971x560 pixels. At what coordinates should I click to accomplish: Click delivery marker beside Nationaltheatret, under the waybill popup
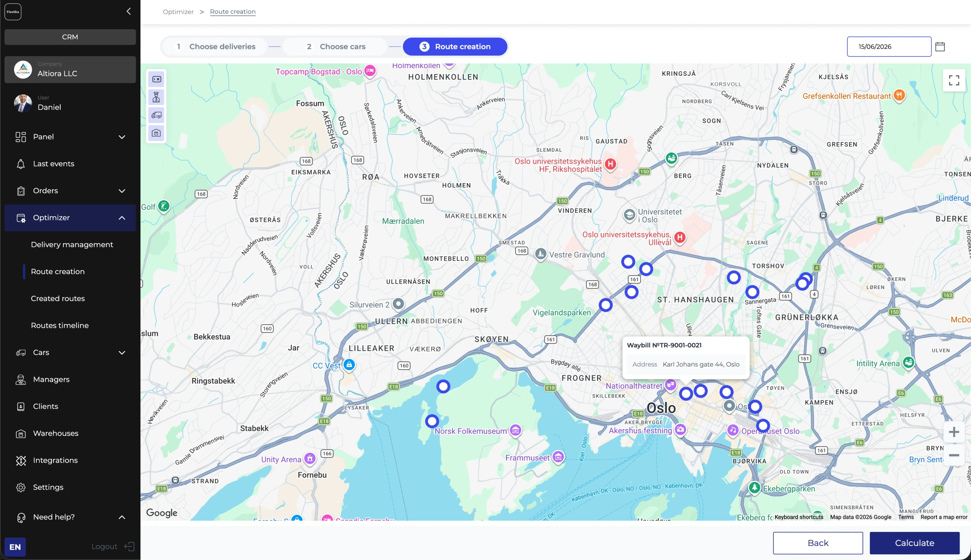click(686, 394)
